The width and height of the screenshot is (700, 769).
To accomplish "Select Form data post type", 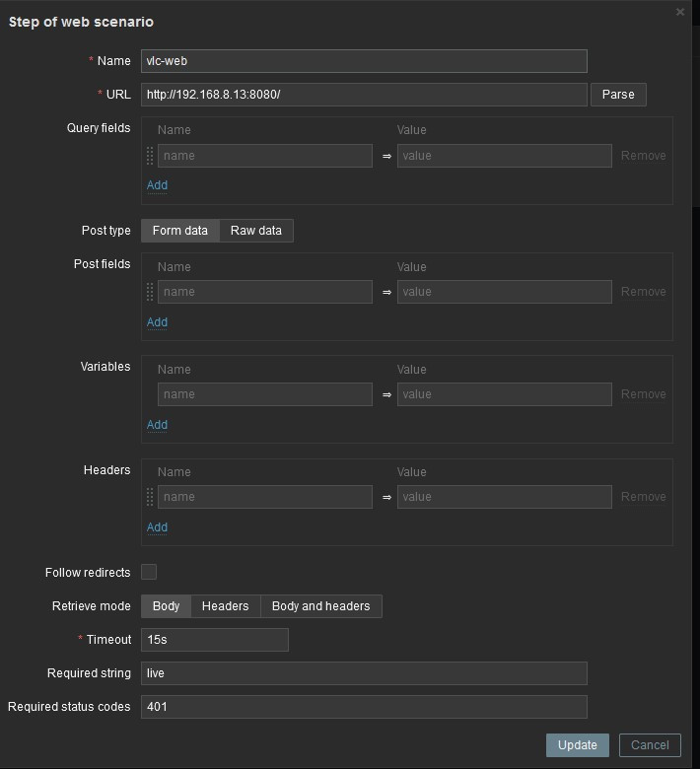I will click(179, 231).
